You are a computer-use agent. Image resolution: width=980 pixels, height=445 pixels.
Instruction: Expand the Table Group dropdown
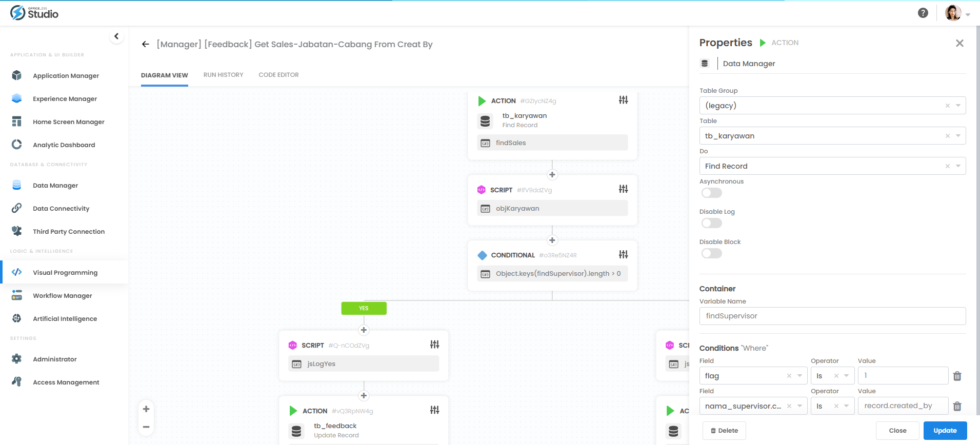[958, 106]
